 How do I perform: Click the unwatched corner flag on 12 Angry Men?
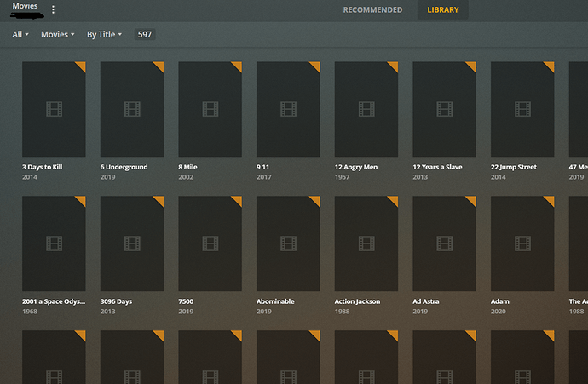pyautogui.click(x=394, y=66)
